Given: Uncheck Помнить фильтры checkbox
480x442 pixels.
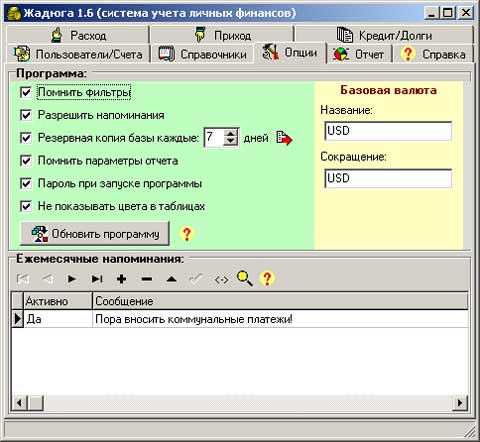Looking at the screenshot, I should tap(26, 92).
